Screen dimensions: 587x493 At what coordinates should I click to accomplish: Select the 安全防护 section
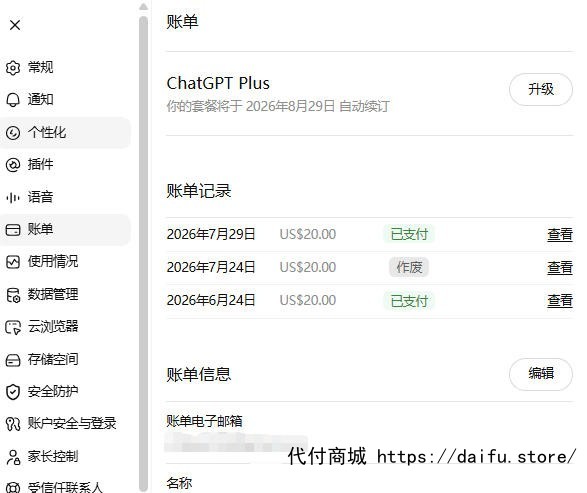pyautogui.click(x=66, y=392)
